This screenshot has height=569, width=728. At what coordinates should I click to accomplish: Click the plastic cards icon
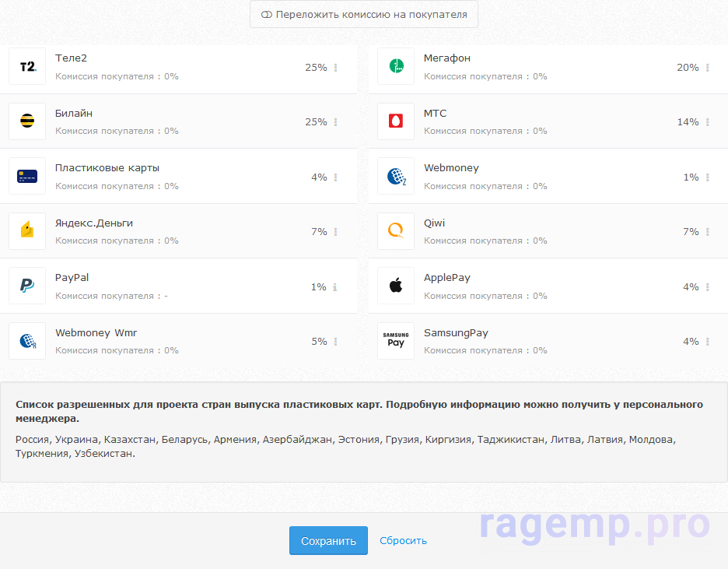coord(27,176)
